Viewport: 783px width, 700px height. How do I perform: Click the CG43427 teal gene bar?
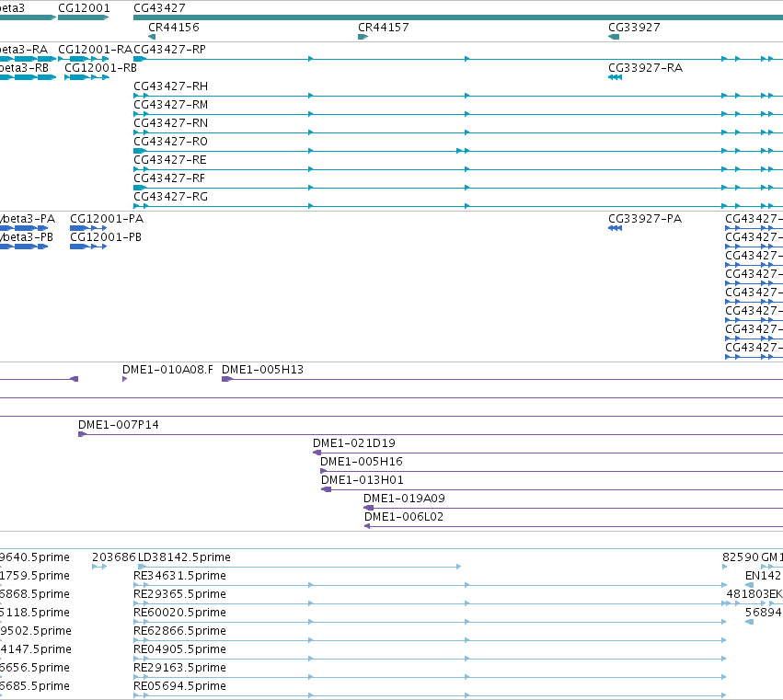tap(458, 17)
